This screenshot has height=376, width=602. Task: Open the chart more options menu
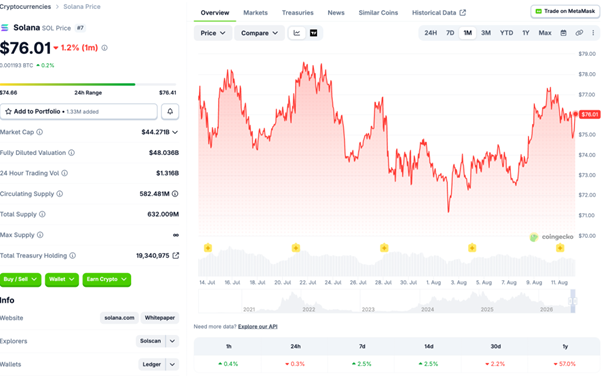click(x=593, y=33)
